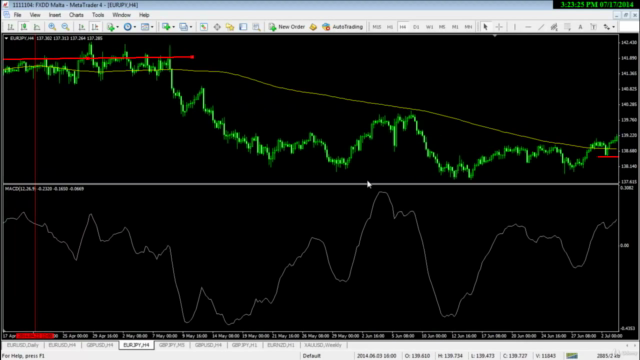Switch chart to candlestick display
This screenshot has height=360, width=640.
tap(24, 27)
